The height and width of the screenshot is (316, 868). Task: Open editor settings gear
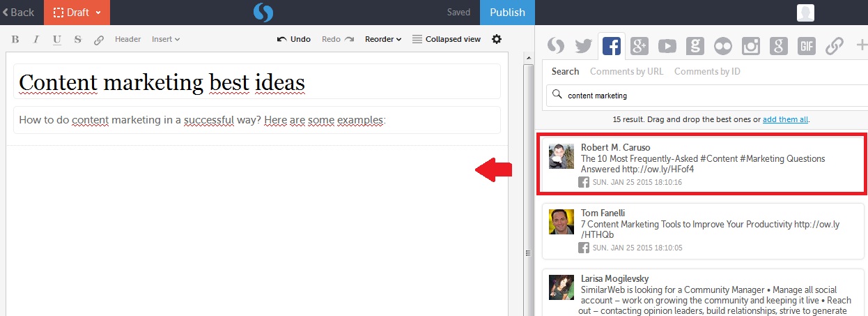click(x=497, y=39)
